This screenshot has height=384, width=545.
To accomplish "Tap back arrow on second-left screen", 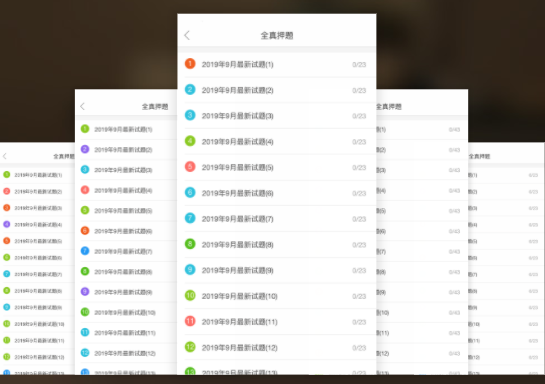I will [x=82, y=106].
